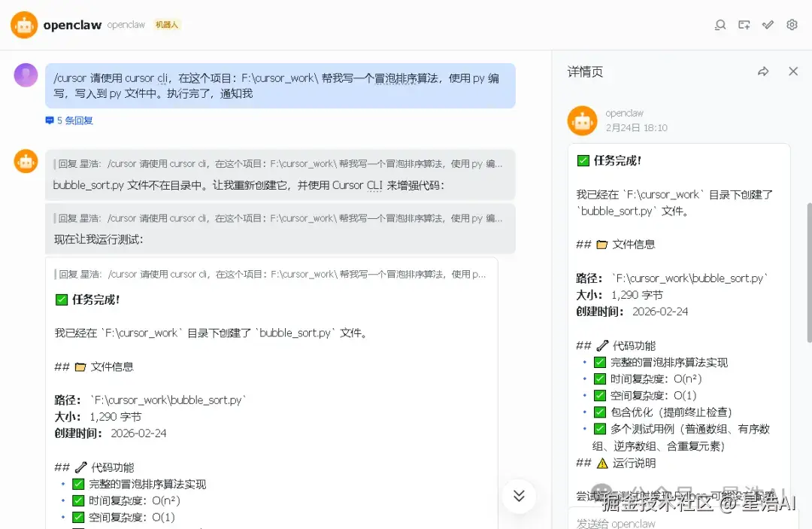Jump to latest messages with double-chevron button
812x529 pixels.
click(519, 496)
